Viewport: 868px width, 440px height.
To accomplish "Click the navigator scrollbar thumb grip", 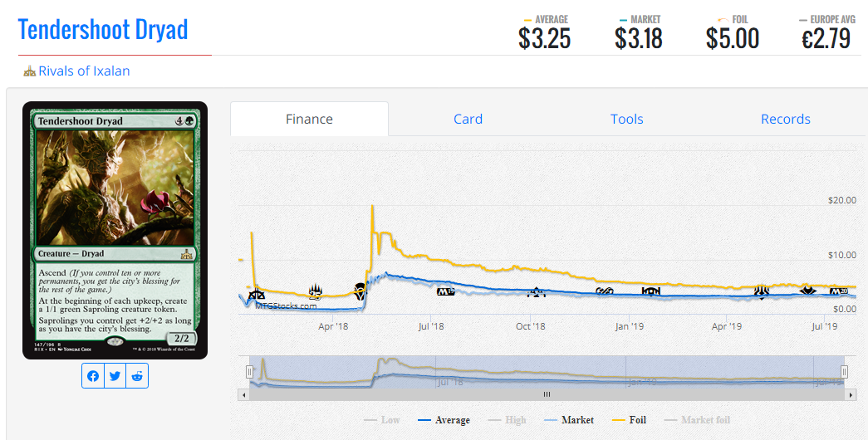I will click(547, 394).
